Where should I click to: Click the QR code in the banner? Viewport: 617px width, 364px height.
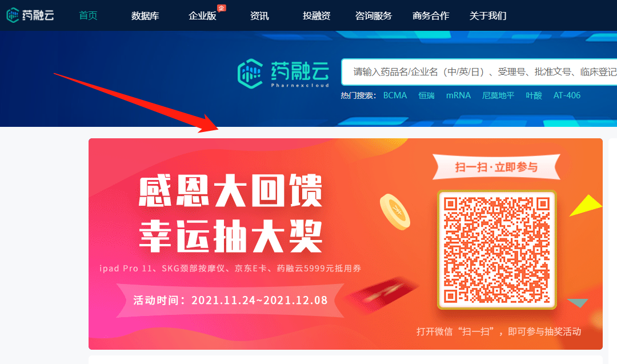pos(496,250)
